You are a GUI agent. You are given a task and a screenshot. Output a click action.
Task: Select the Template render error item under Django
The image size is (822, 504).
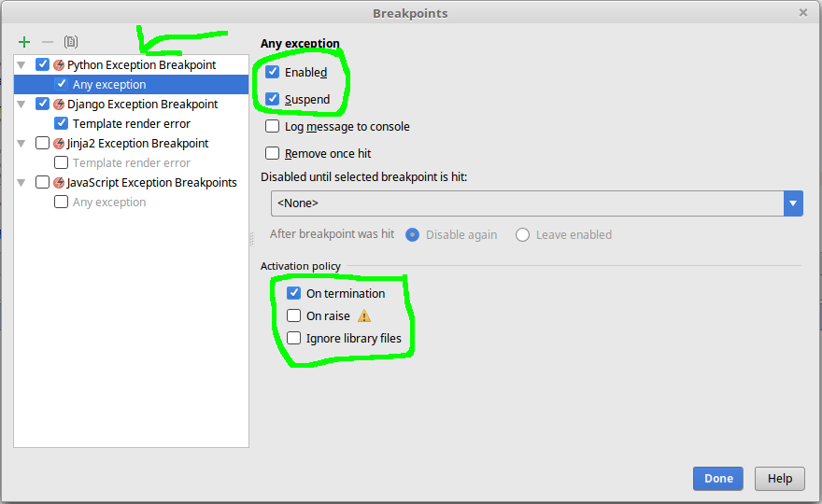tap(131, 124)
